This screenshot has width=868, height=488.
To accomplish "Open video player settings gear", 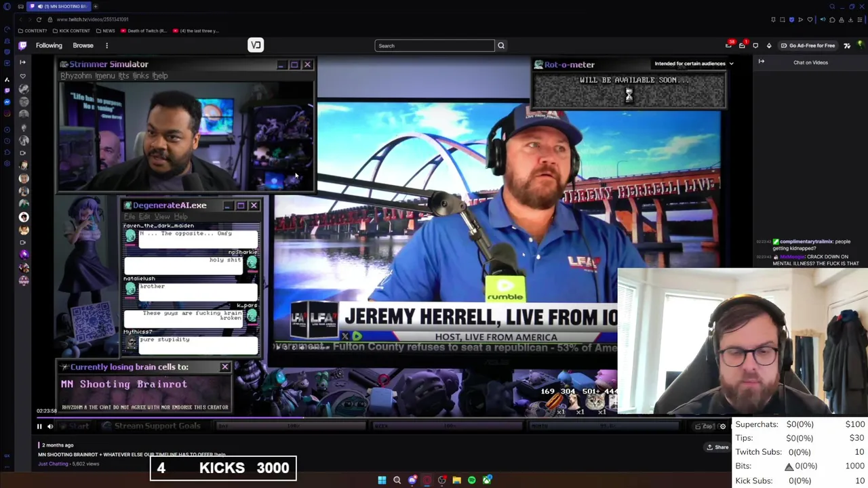I will pos(723,426).
